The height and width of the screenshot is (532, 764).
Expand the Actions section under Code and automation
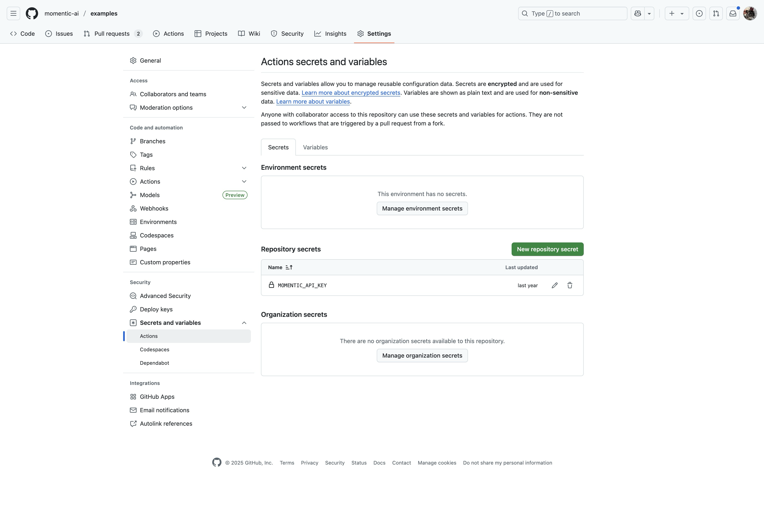[244, 182]
